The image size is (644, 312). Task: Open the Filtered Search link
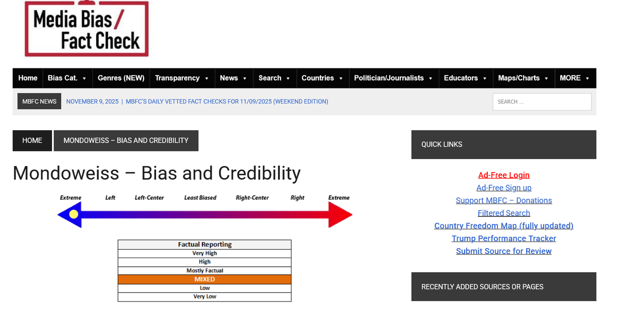(504, 213)
